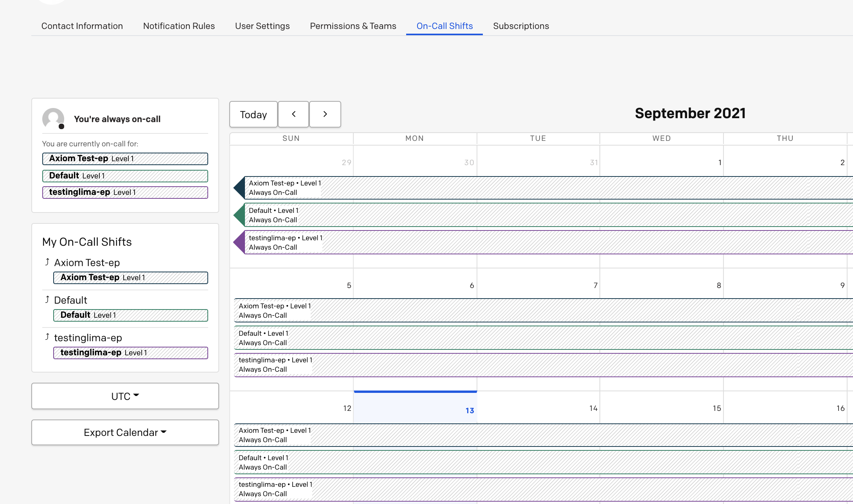Screen dimensions: 853x504
Task: Switch to Notification Rules tab
Action: [179, 26]
